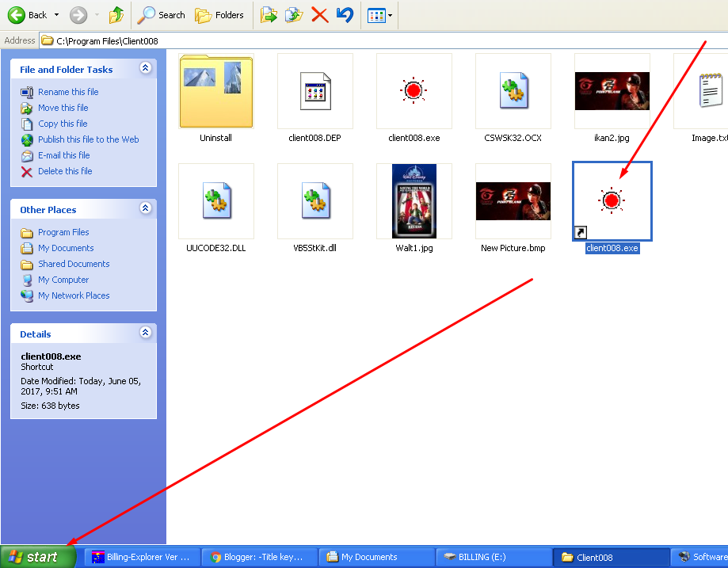The height and width of the screenshot is (568, 728).
Task: Open the client008.exe application icon
Action: (x=414, y=90)
